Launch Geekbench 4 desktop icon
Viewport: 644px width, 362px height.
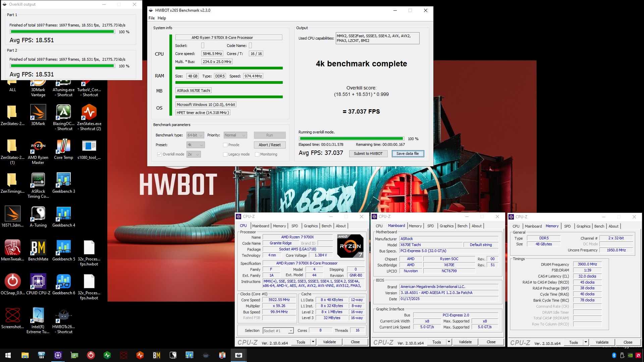point(64,217)
